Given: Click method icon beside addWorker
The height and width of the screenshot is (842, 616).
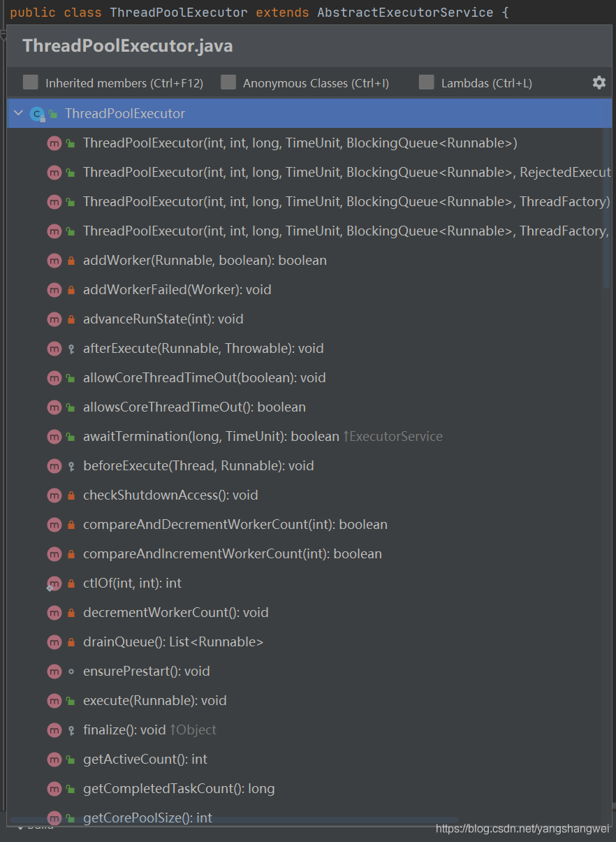Looking at the screenshot, I should click(x=54, y=260).
